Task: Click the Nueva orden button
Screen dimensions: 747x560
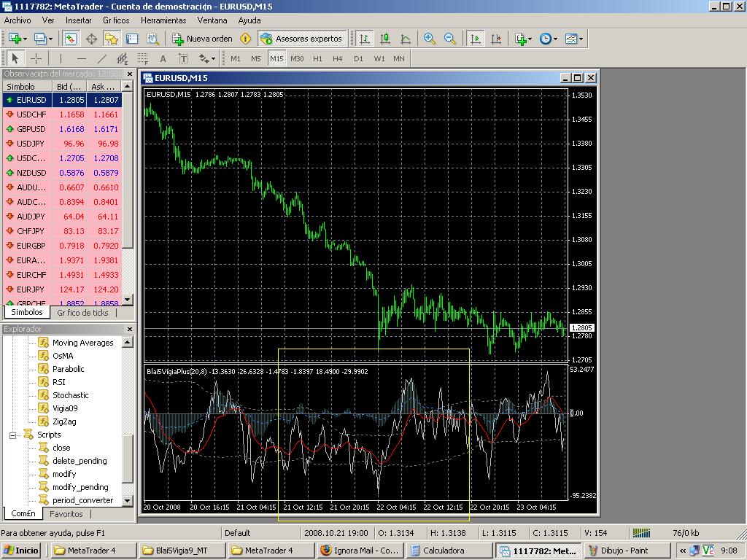Action: tap(203, 39)
